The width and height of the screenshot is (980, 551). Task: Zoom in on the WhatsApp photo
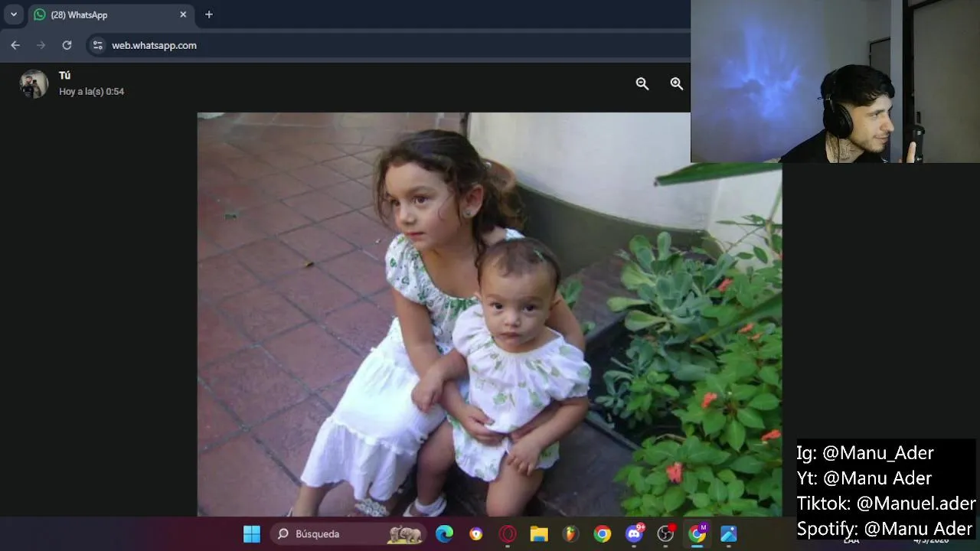pos(677,84)
